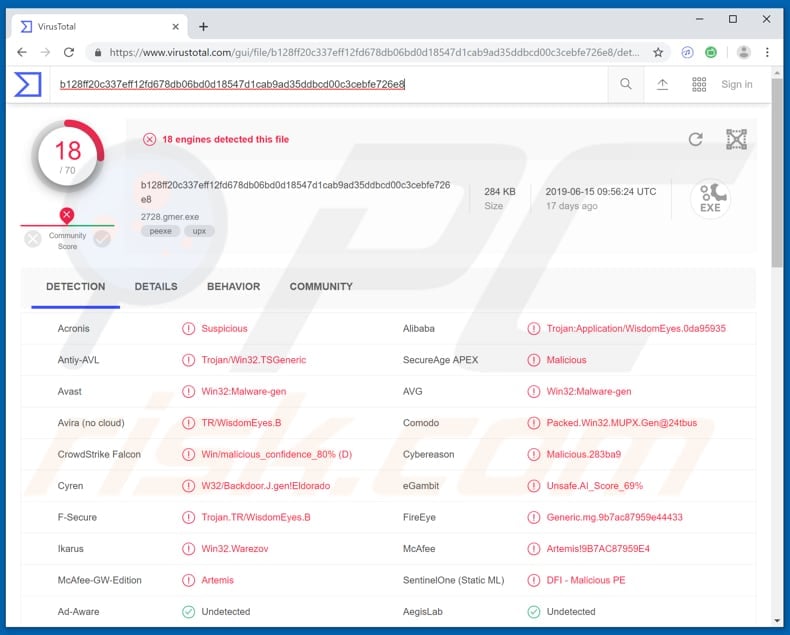This screenshot has width=790, height=635.
Task: Click the green extension icon
Action: (x=711, y=52)
